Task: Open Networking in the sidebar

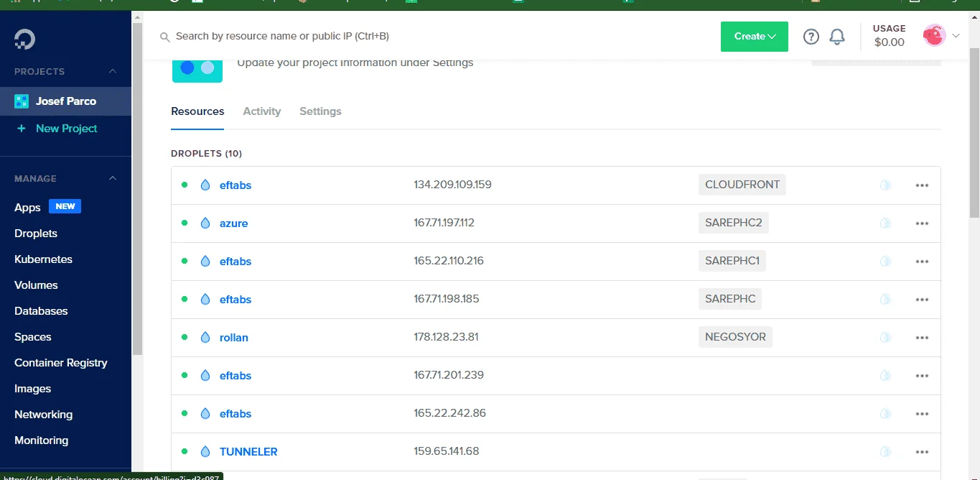Action: pyautogui.click(x=43, y=415)
